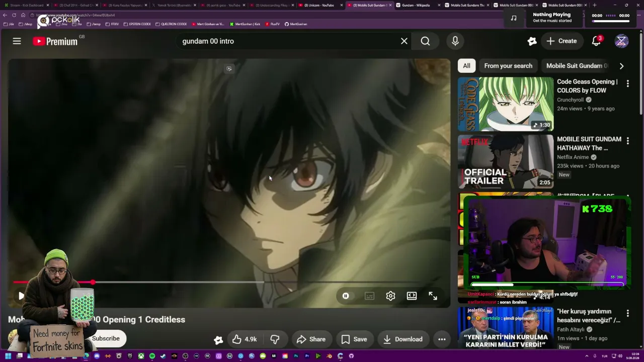This screenshot has height=362, width=644.
Task: Open the more actions ellipsis under video
Action: [442, 339]
